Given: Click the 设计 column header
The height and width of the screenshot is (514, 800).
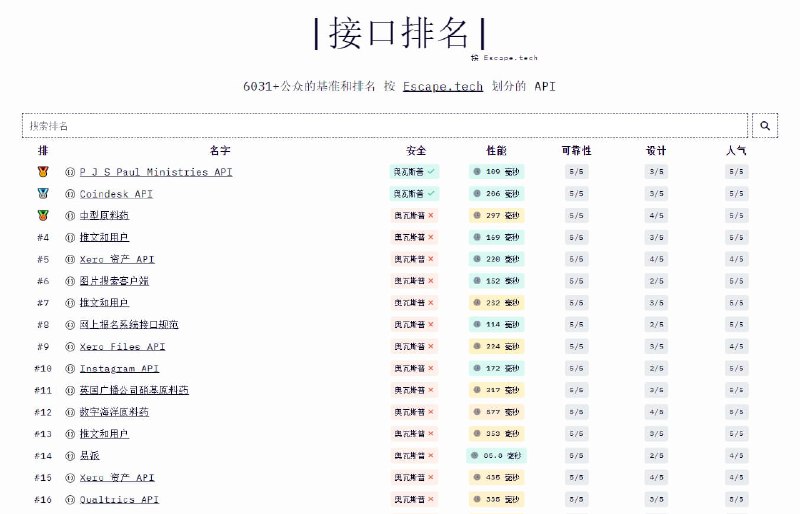Looking at the screenshot, I should point(656,151).
